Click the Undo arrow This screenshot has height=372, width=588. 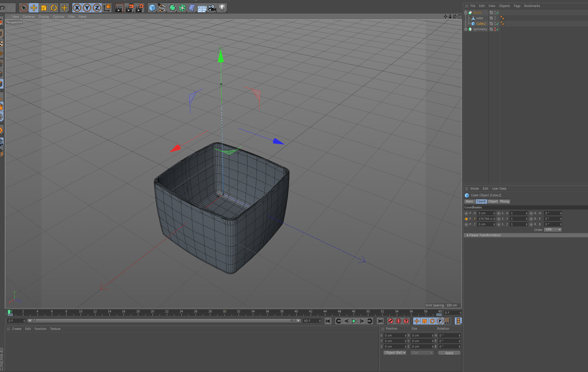2,8
